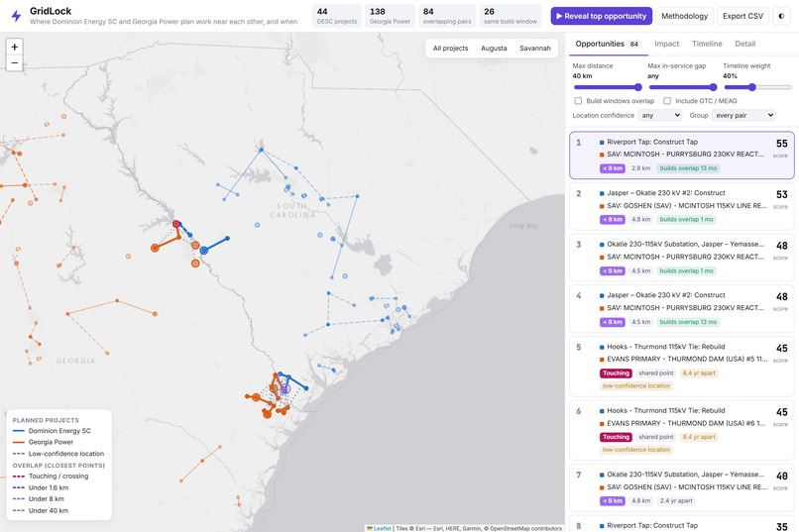The height and width of the screenshot is (532, 799).
Task: Enable Build windows overlap checkbox
Action: click(578, 101)
